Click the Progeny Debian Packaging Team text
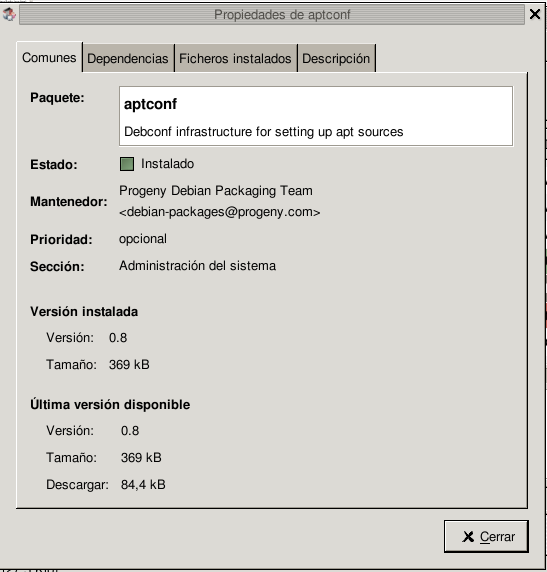This screenshot has width=547, height=572. (216, 191)
